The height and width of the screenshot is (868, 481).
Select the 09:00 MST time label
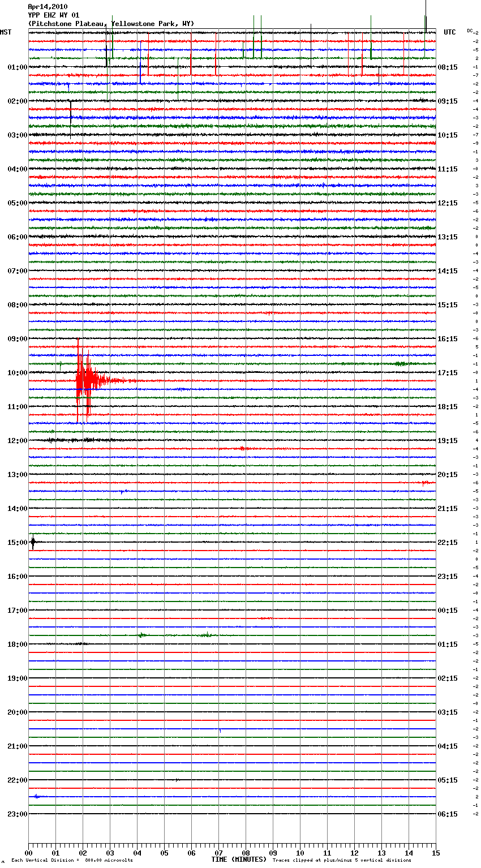click(18, 339)
